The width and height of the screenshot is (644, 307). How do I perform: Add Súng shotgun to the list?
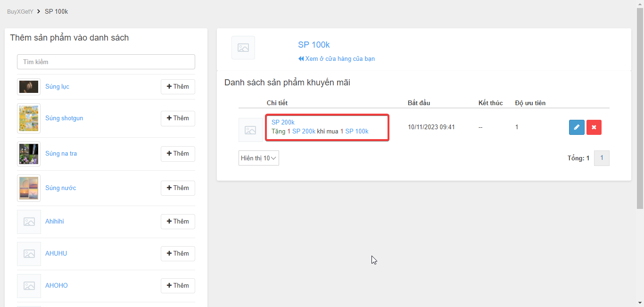[x=178, y=118]
